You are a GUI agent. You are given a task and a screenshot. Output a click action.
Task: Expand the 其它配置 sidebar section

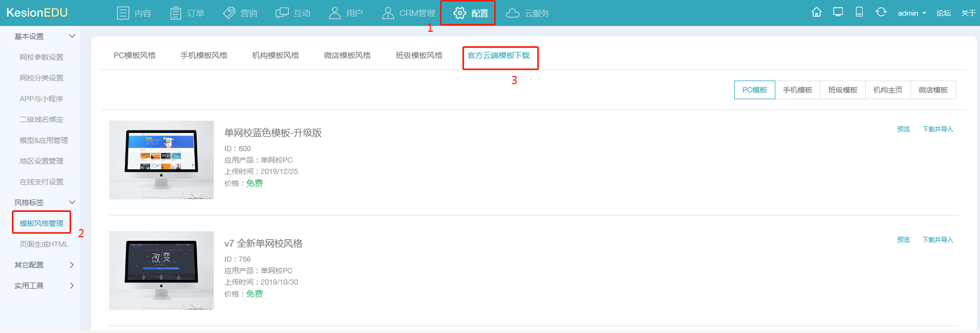[72, 265]
